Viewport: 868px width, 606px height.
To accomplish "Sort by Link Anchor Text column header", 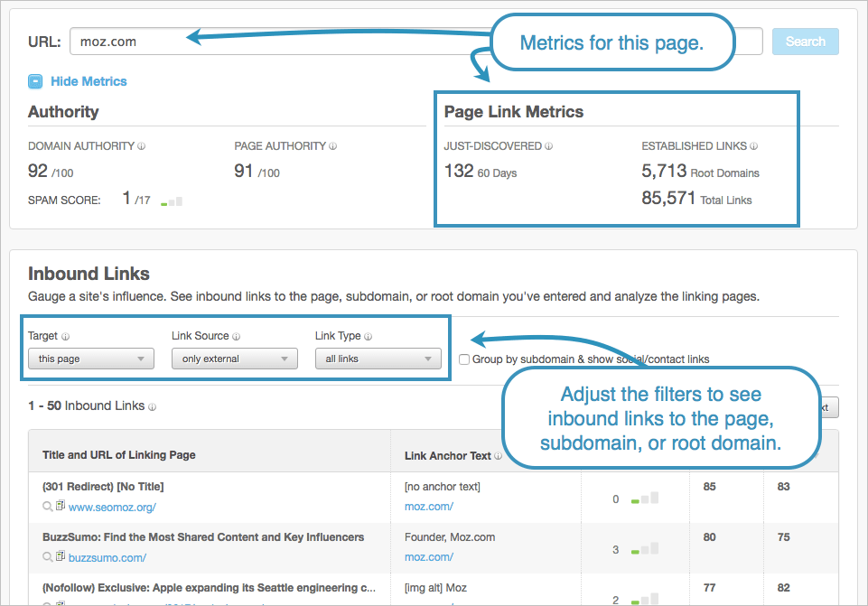I will (x=447, y=455).
